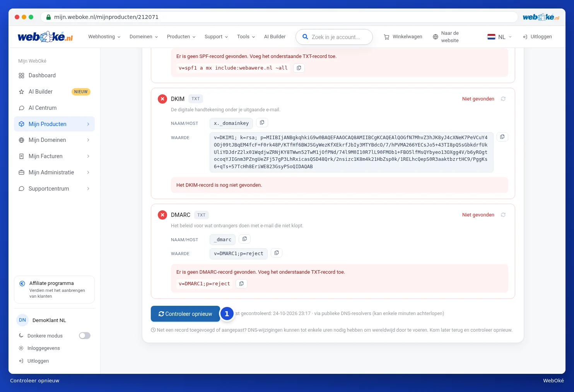Click the globe icon for Naar de website

coord(436,37)
